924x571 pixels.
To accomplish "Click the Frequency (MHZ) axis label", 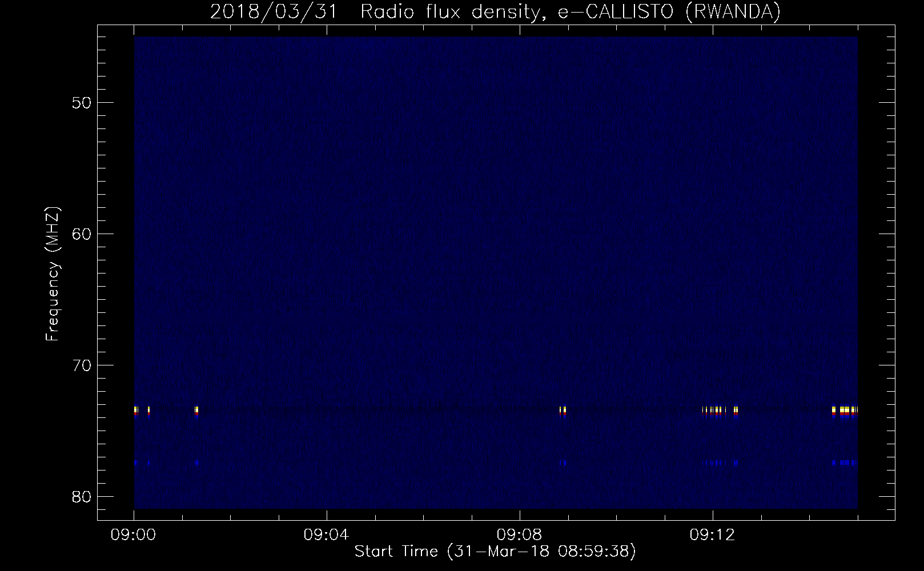I will [x=53, y=274].
